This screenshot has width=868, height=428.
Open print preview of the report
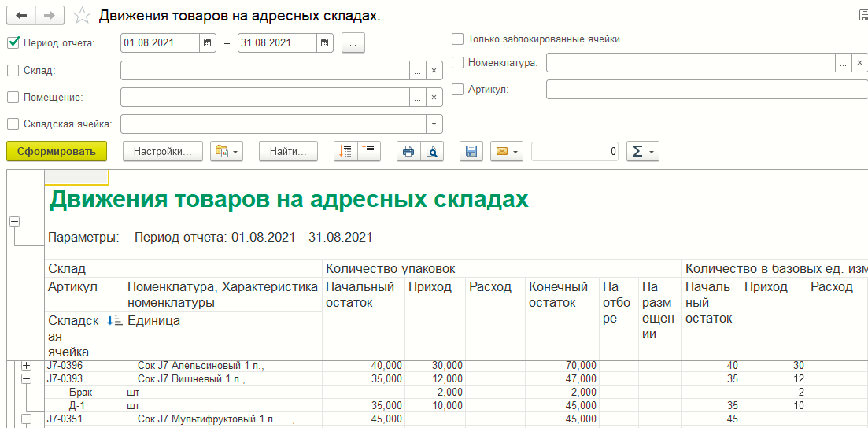click(x=431, y=152)
